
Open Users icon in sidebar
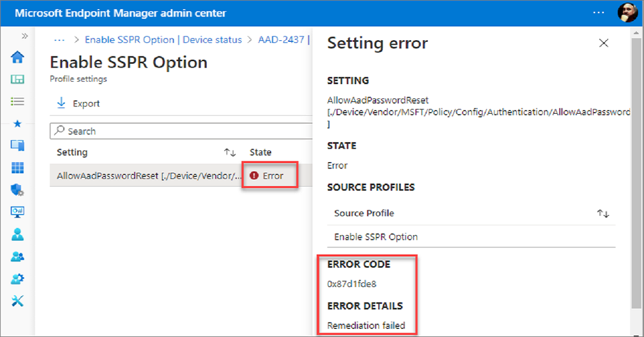click(x=18, y=235)
